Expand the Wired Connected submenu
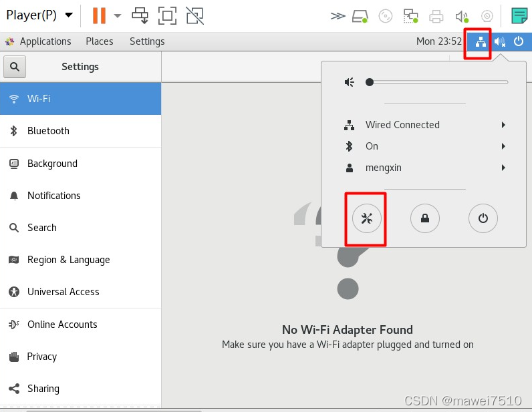The image size is (532, 412). coord(424,125)
